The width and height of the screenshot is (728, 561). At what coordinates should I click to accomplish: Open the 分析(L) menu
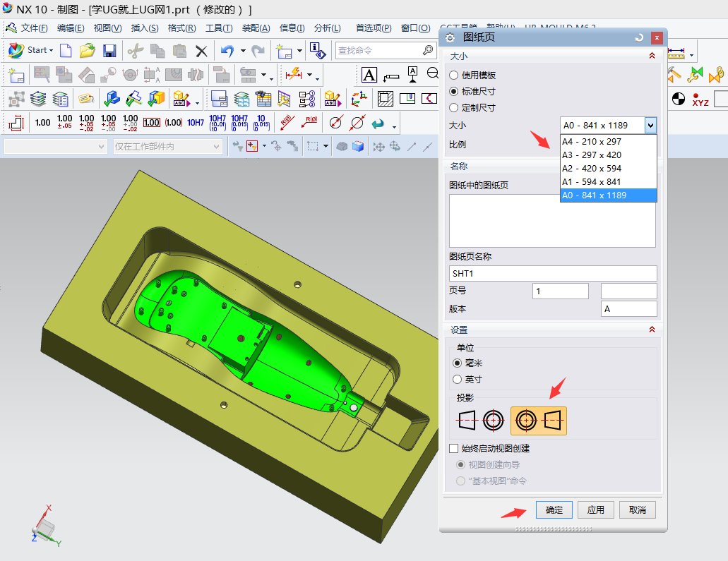[327, 28]
